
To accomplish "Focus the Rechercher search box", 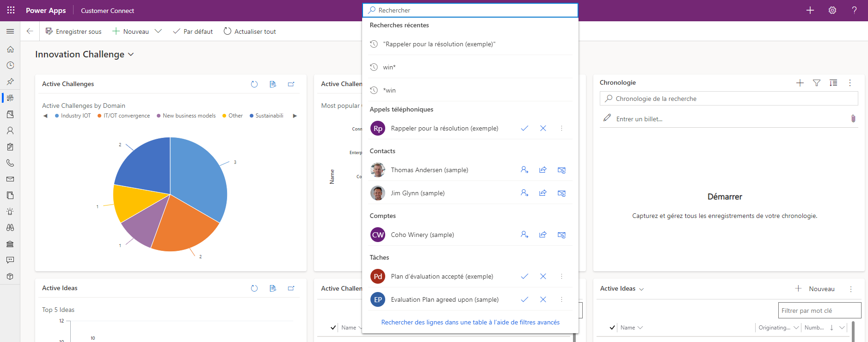I will click(470, 10).
